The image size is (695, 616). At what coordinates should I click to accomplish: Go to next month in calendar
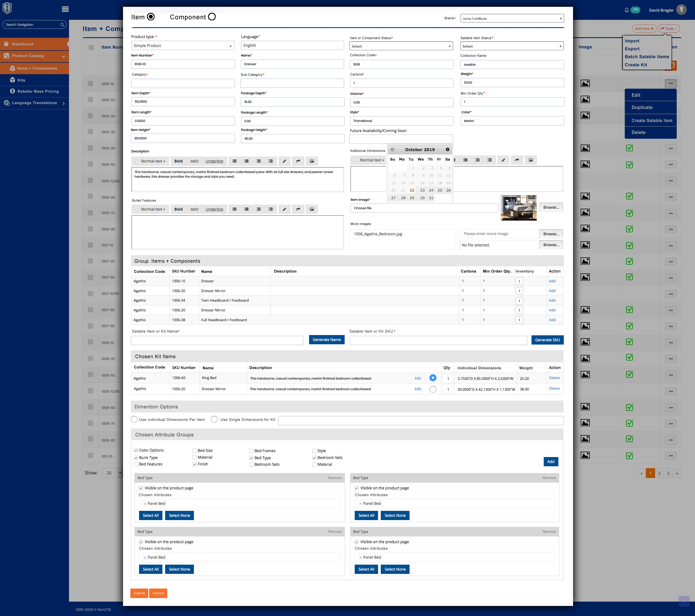point(448,150)
